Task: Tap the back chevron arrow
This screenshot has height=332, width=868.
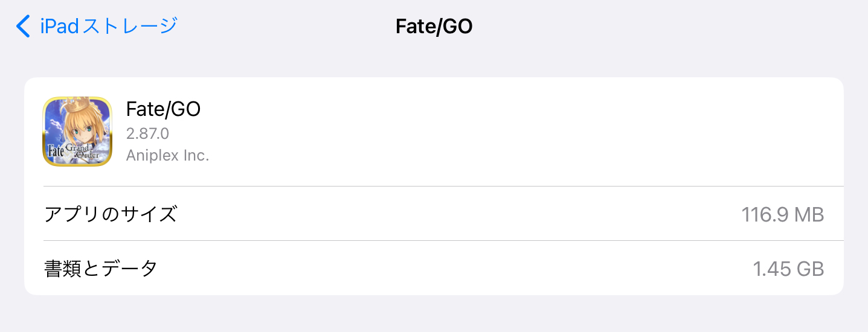Action: coord(23,27)
